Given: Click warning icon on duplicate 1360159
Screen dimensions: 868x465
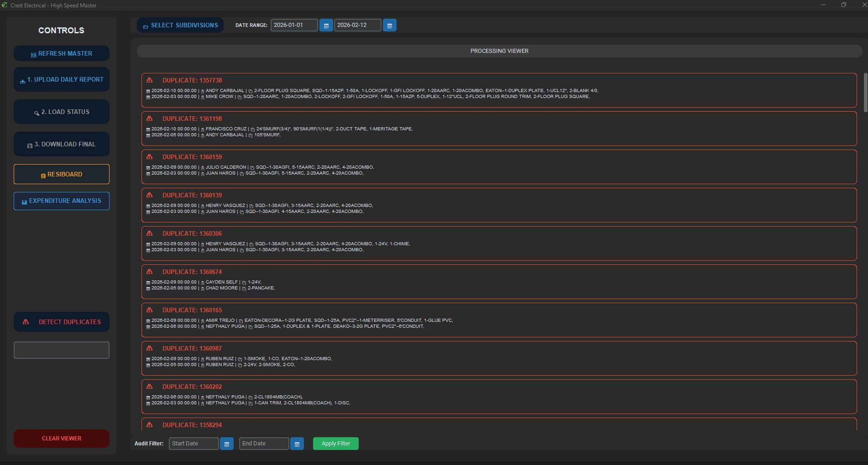Looking at the screenshot, I should 149,157.
